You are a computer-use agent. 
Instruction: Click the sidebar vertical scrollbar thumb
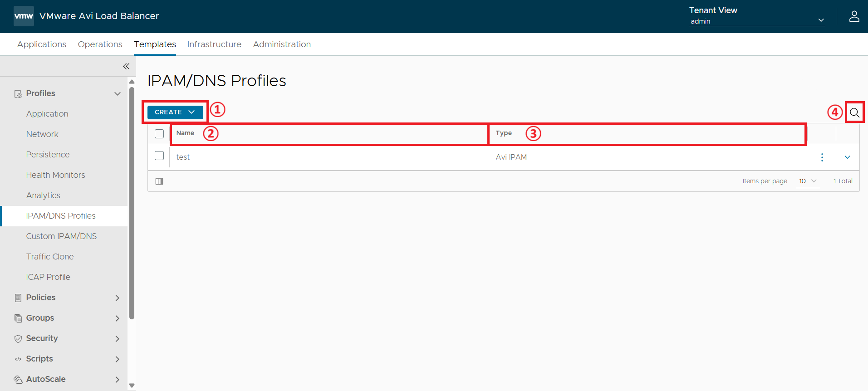tap(132, 203)
